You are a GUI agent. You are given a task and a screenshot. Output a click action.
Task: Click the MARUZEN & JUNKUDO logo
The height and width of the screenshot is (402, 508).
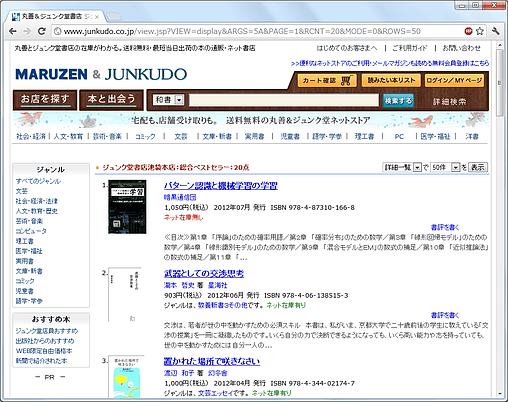point(101,74)
